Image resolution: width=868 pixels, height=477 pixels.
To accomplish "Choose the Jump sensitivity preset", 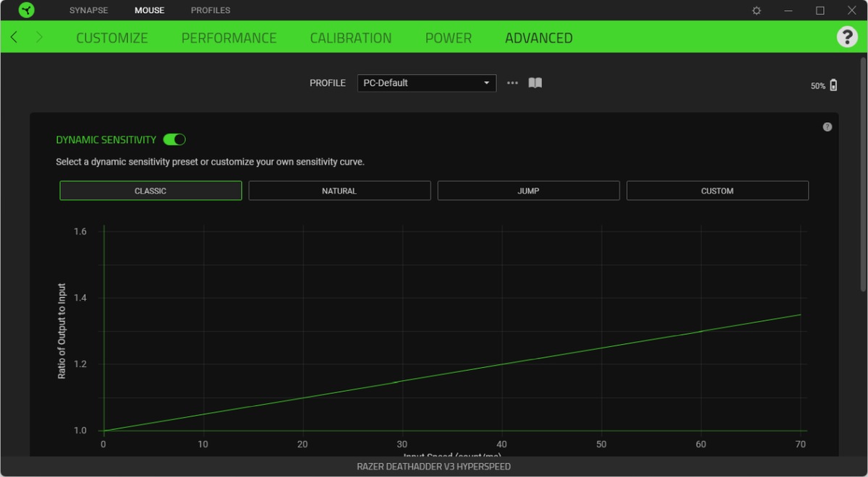I will [529, 191].
